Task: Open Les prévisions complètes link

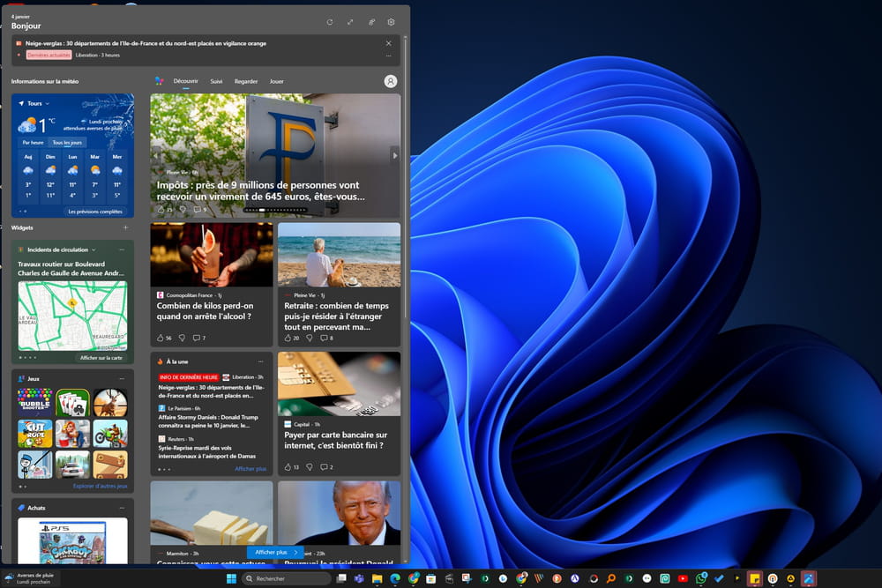Action: (x=95, y=212)
